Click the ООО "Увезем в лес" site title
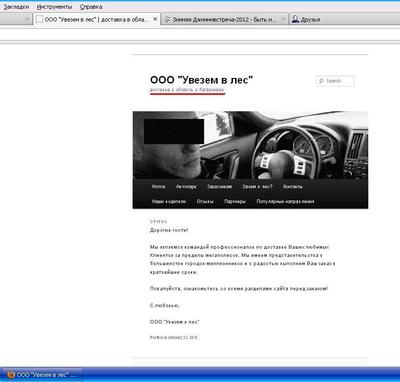 coord(201,80)
